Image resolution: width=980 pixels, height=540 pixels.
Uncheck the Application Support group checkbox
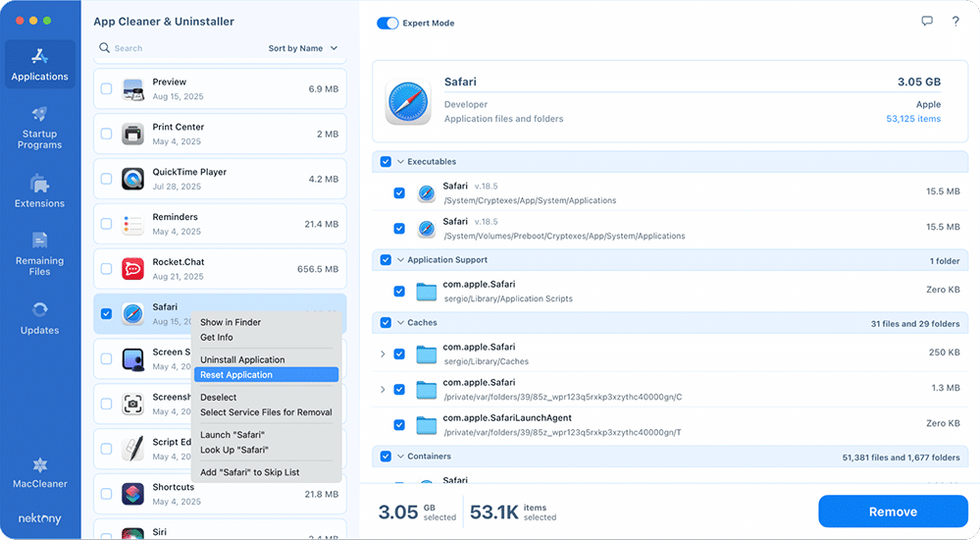point(386,259)
